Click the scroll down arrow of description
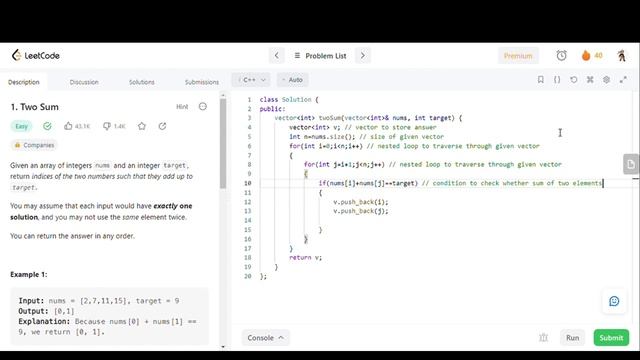The height and width of the screenshot is (360, 640). coord(223,347)
